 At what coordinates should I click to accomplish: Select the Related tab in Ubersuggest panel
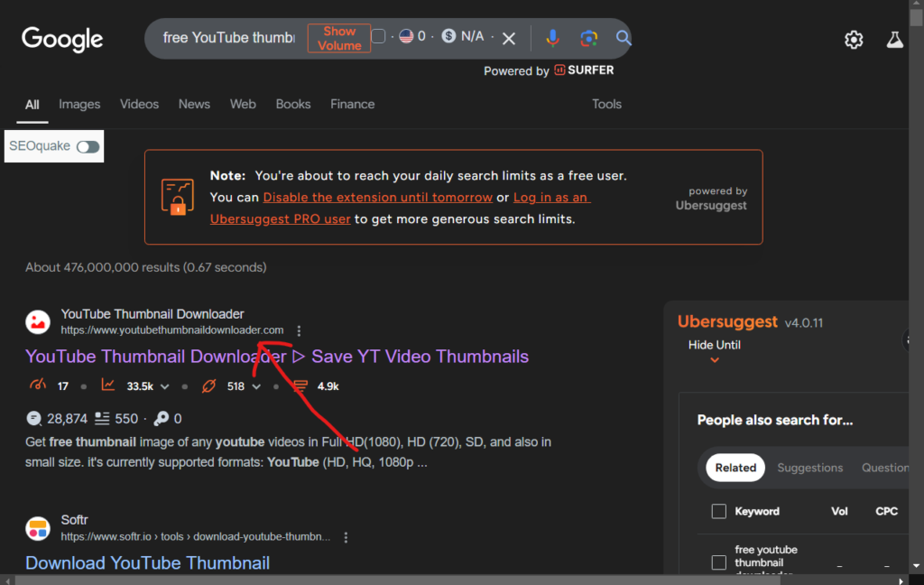pos(735,468)
